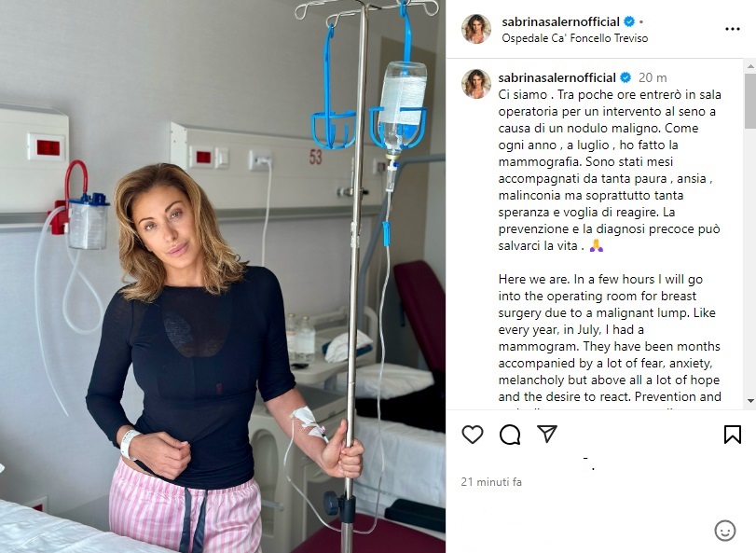This screenshot has width=756, height=553.
Task: Click the scrollbar up arrow
Action: [750, 65]
